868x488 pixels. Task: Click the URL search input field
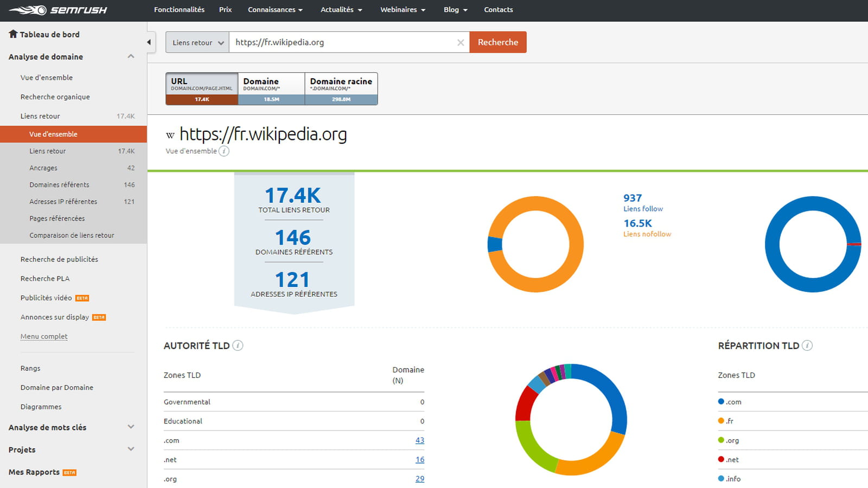343,42
